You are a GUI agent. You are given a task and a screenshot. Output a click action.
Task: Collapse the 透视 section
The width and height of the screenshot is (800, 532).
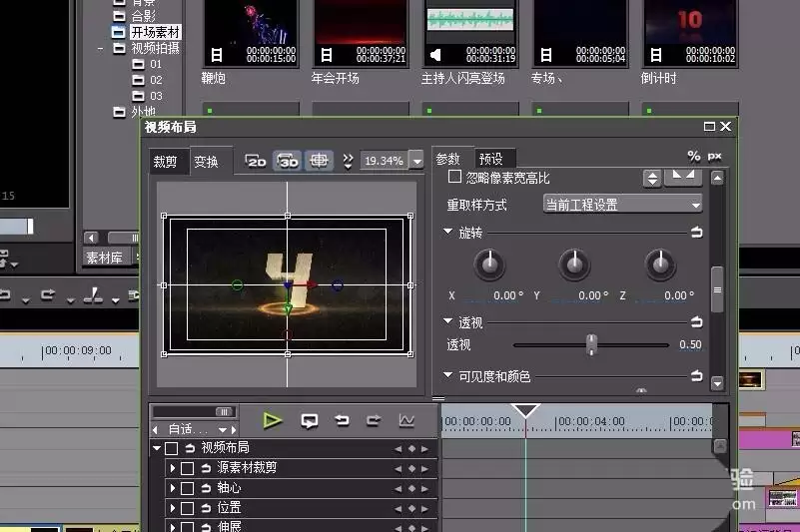448,321
